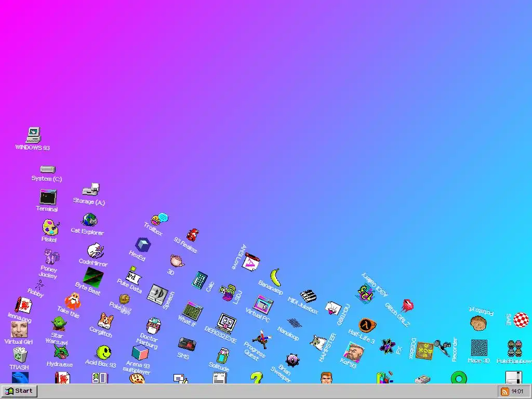Screen dimensions: 532x399
Task: Launch the Recorder microphone icon
Action: [443, 348]
